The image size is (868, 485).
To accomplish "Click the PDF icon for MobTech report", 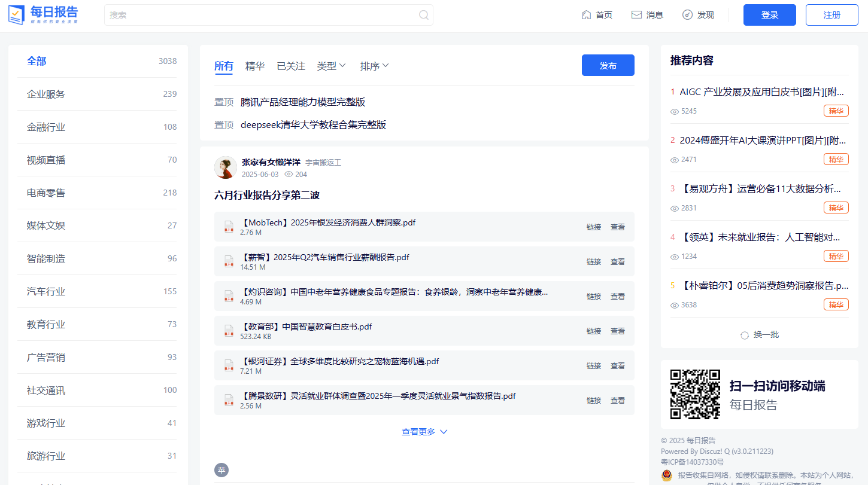I will coord(229,227).
